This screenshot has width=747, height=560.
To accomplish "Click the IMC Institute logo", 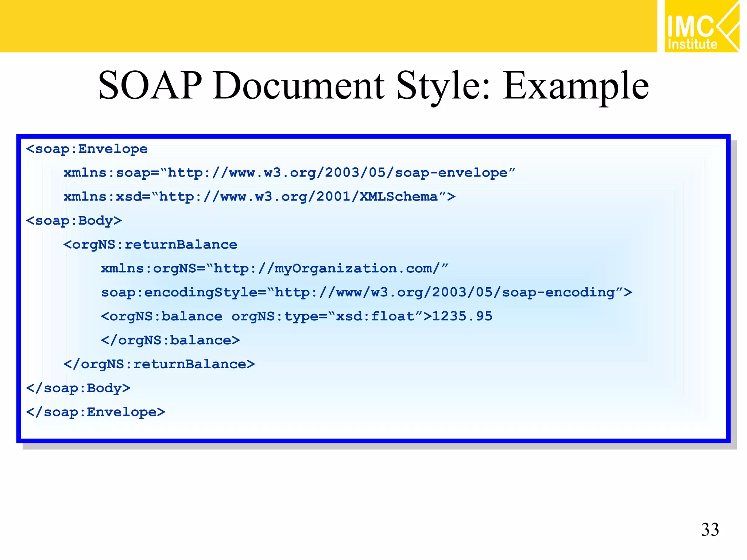I will coord(702,26).
